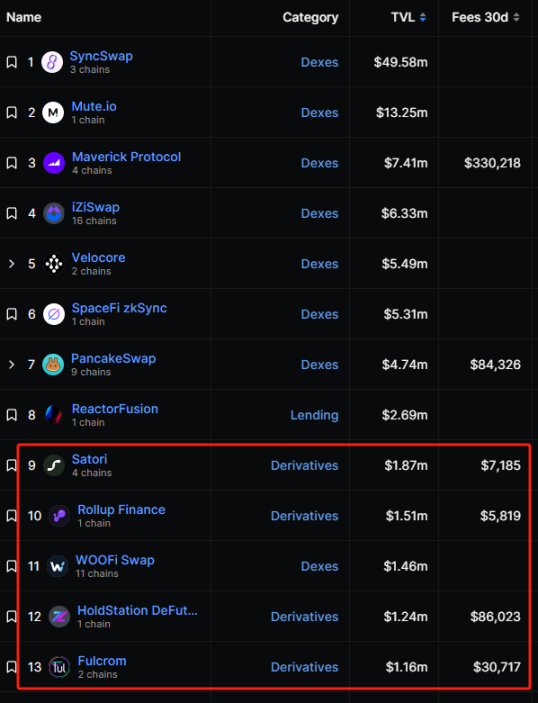538x703 pixels.
Task: Open the Fulcrom protocol link
Action: tap(102, 661)
